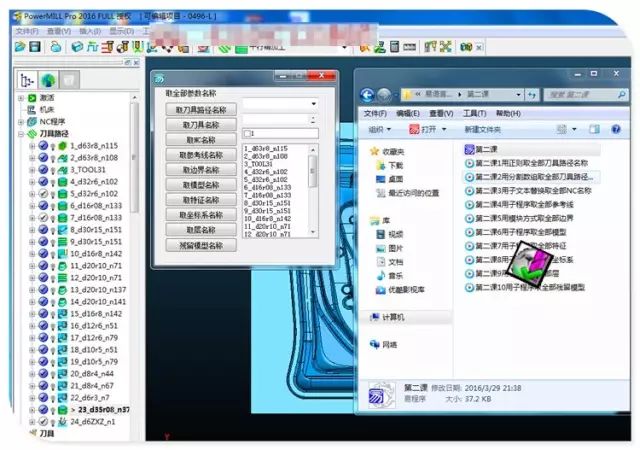Click 取参考线名称 button
Screen dimensions: 640x450
(x=201, y=155)
